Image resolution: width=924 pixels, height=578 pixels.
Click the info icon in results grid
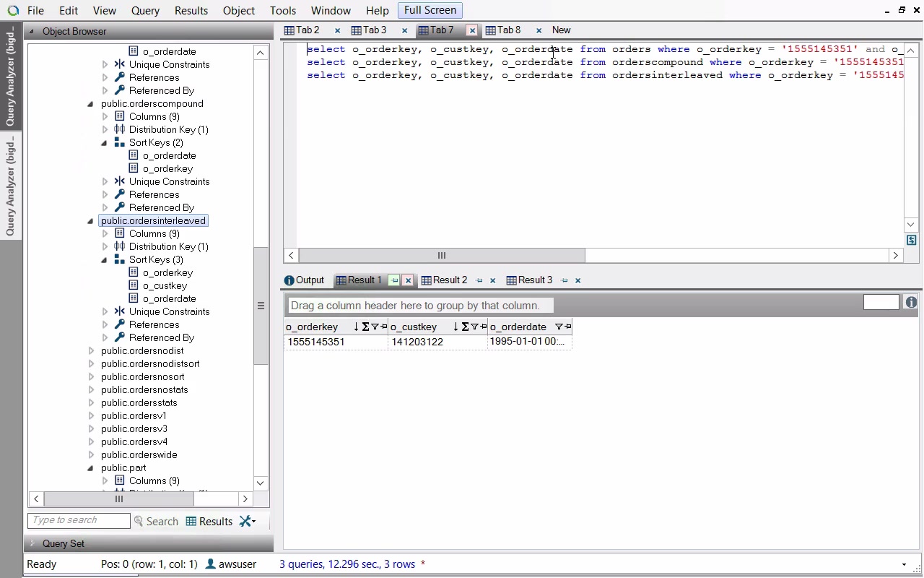click(x=911, y=303)
